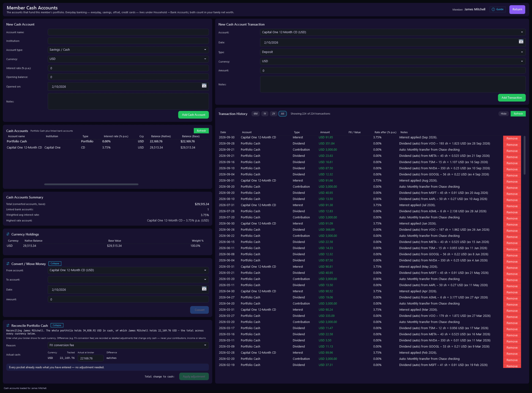Expand the Account type Savings / Cash dropdown

(x=128, y=50)
